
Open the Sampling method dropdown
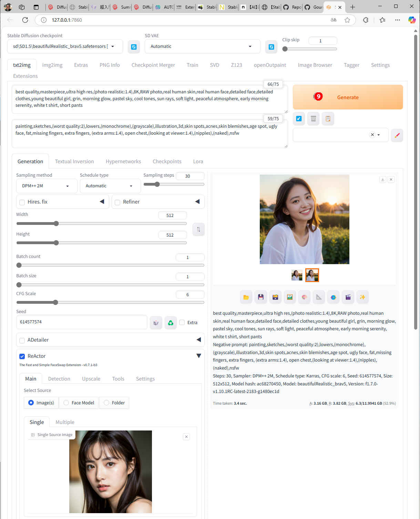[46, 186]
